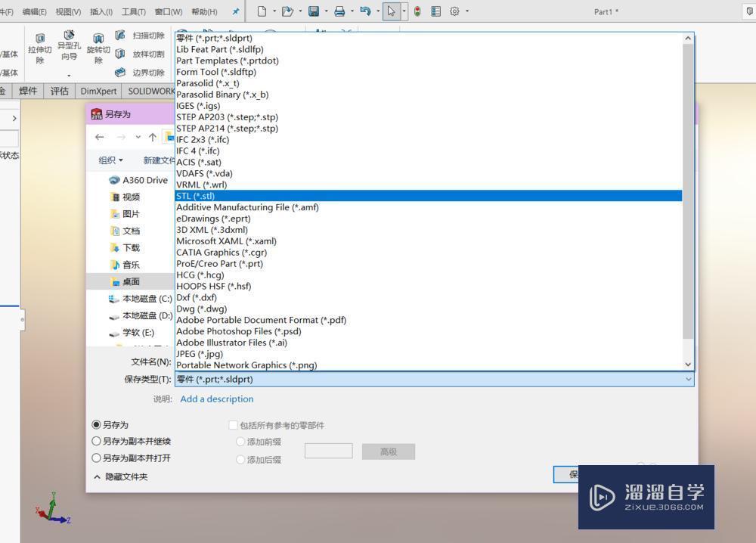Select the Boundary Cut (边界切除) tool

[x=141, y=73]
